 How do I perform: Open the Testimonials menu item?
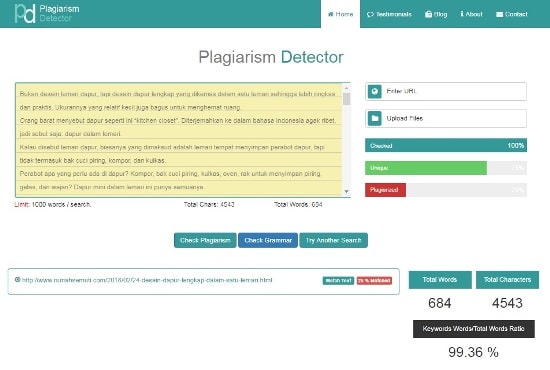point(389,14)
